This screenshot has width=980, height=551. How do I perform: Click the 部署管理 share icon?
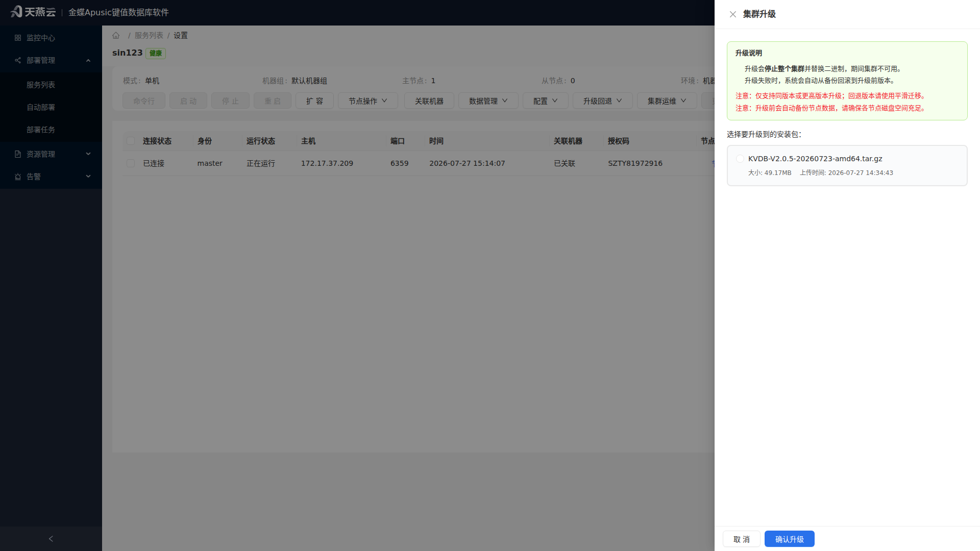pyautogui.click(x=18, y=60)
